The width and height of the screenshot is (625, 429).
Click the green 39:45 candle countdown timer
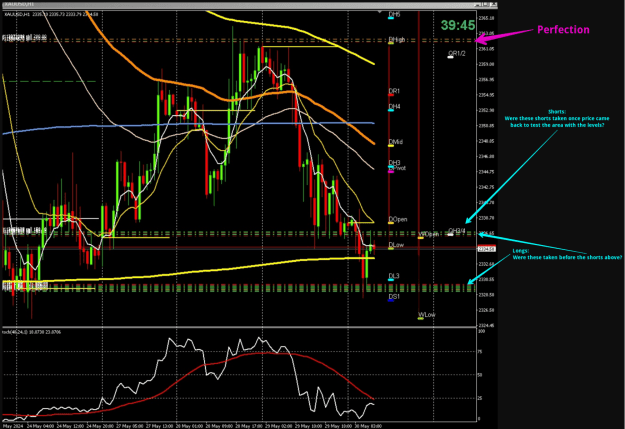[458, 25]
